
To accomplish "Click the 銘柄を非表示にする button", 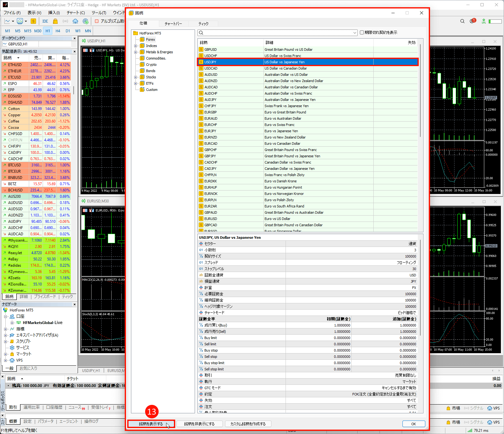I will (199, 424).
